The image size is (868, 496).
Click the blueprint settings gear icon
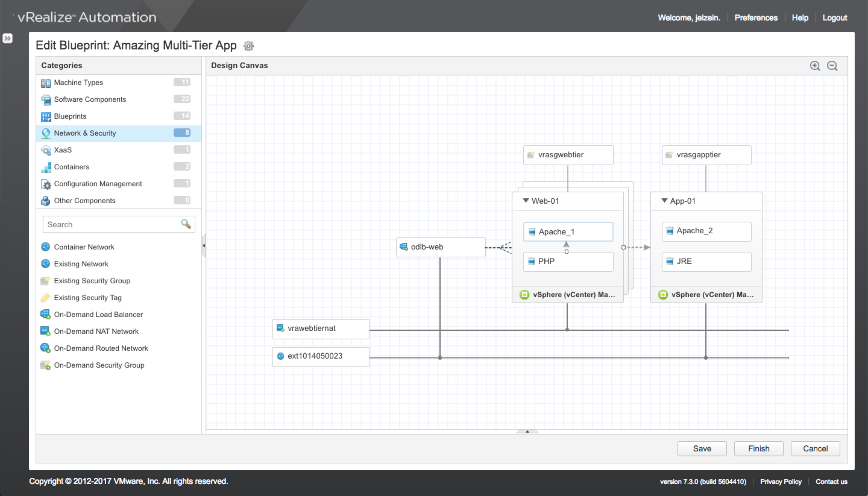248,46
